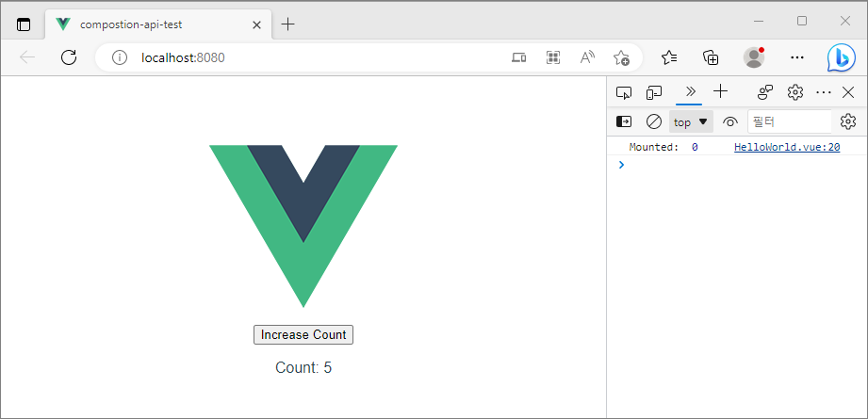
Task: Open DevTools feedback icon
Action: (765, 92)
